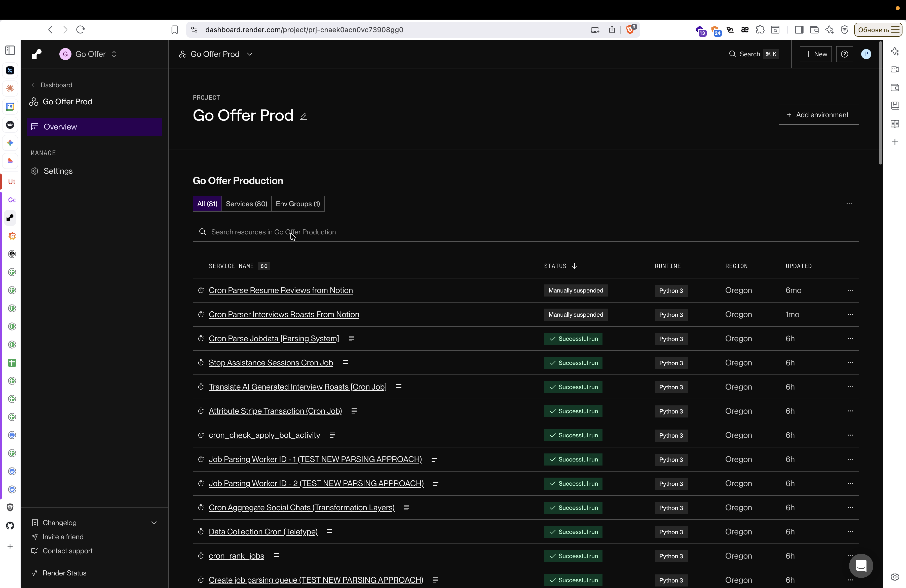Click the share icon in address bar

tap(612, 30)
